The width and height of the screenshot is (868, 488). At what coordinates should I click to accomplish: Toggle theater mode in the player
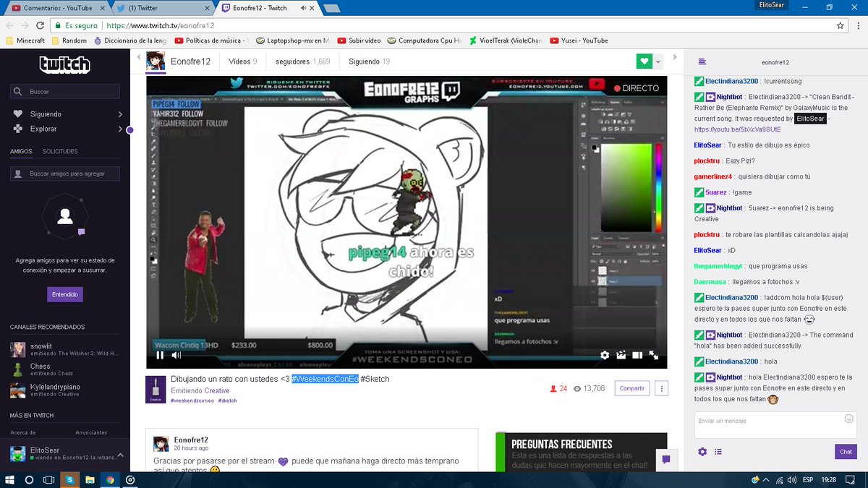click(637, 355)
